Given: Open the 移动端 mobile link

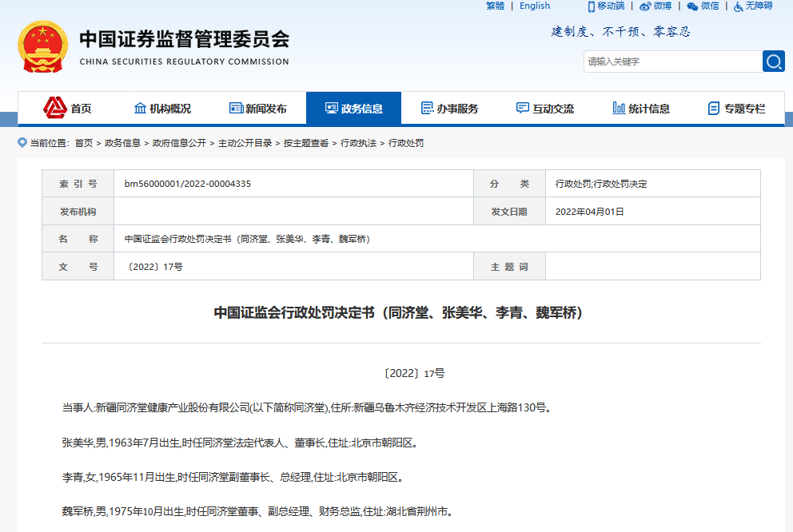Looking at the screenshot, I should [x=611, y=6].
